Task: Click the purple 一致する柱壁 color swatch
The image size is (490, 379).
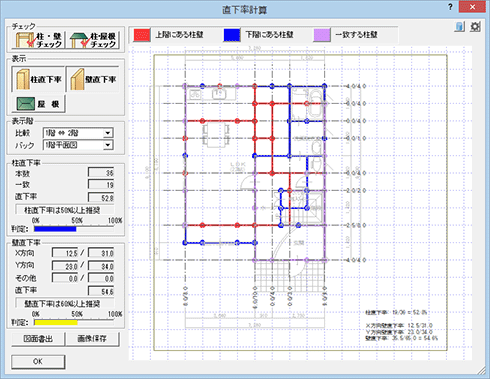Action: pyautogui.click(x=322, y=35)
